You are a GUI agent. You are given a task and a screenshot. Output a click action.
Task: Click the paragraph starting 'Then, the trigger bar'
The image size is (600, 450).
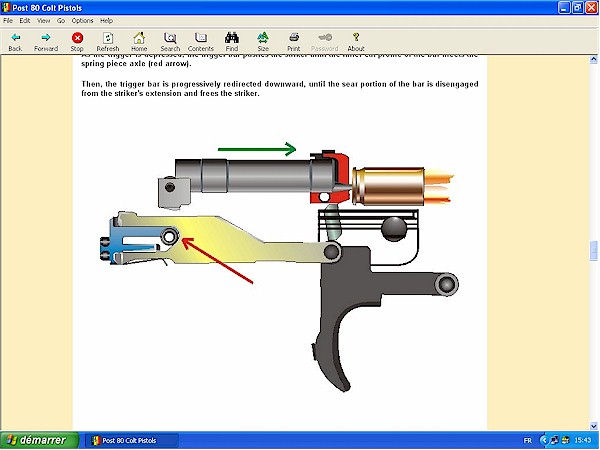click(x=280, y=88)
